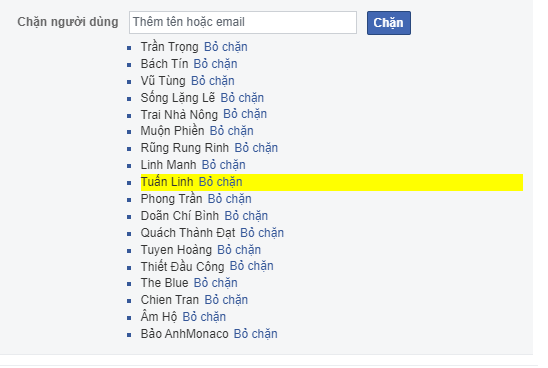Unblock Tuyen Hoàng
Viewport: 548px width, 368px height.
(239, 250)
